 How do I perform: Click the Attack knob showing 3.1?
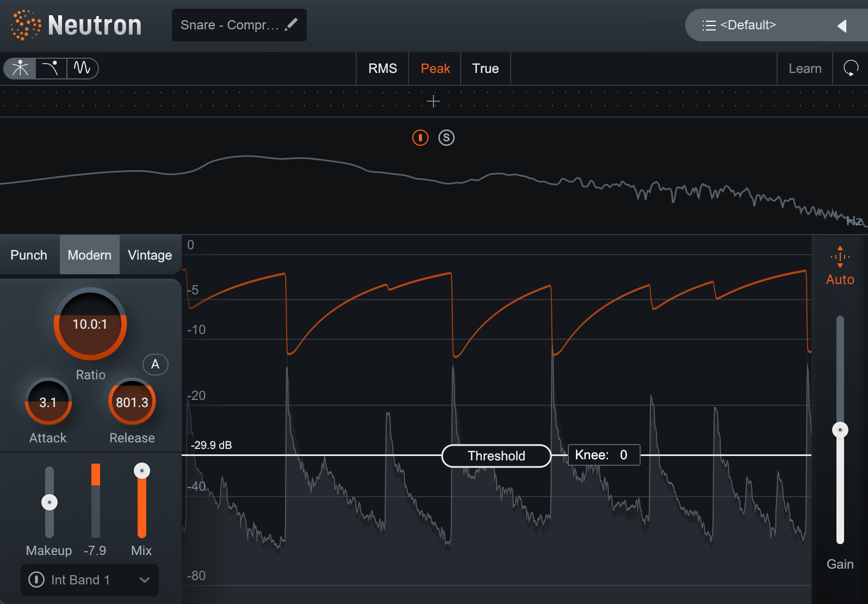click(x=48, y=402)
